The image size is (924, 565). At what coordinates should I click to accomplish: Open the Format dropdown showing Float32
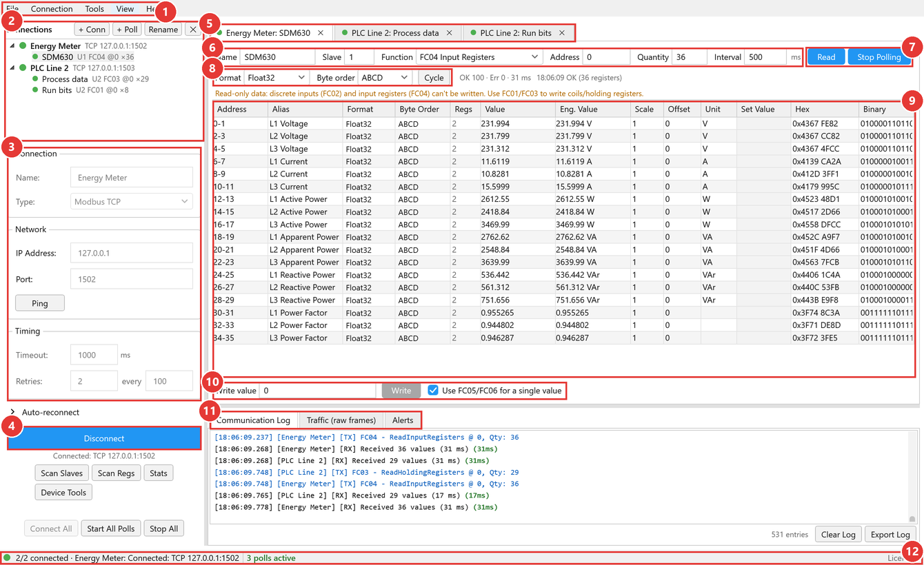(276, 78)
